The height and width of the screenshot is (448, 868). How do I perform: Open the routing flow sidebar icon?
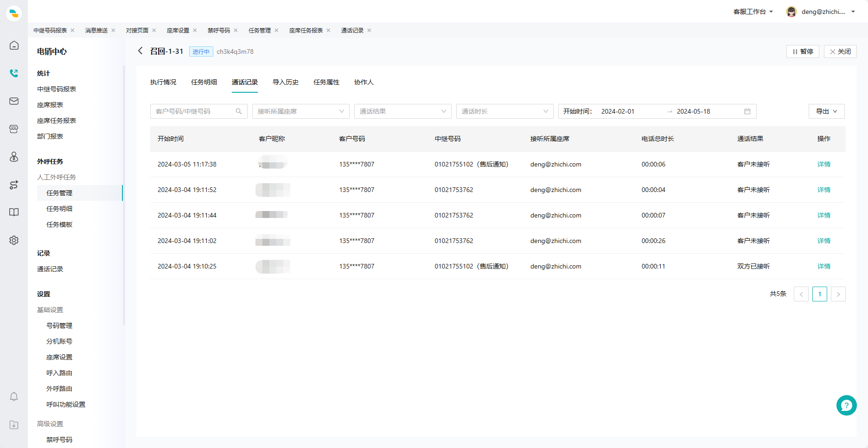[x=14, y=185]
